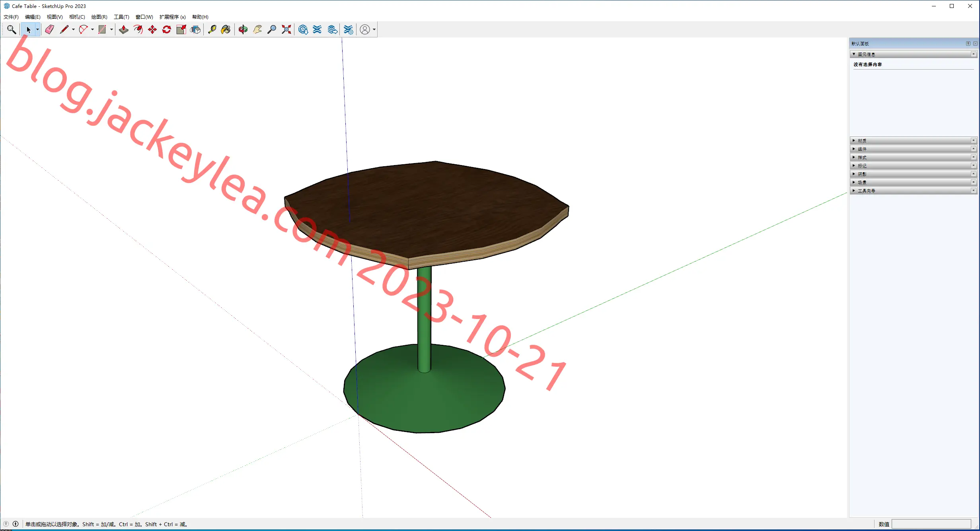The image size is (980, 531).
Task: Expand the 工具向导 panel
Action: pyautogui.click(x=854, y=191)
